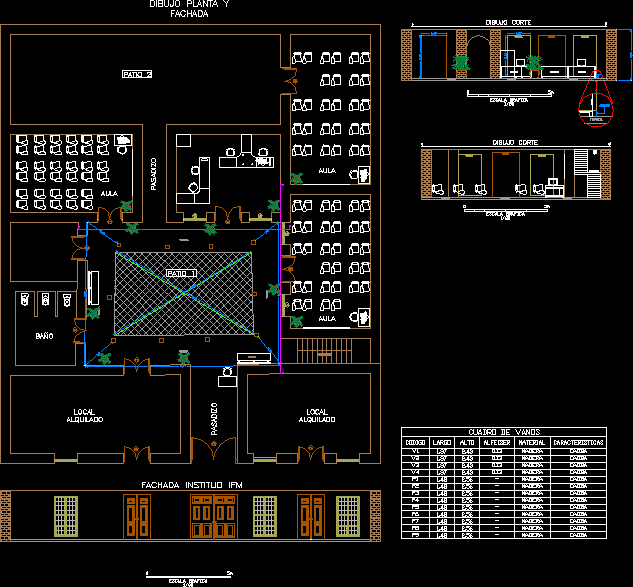Select the graphic scale bar below the facade
The image size is (633, 587).
189,576
